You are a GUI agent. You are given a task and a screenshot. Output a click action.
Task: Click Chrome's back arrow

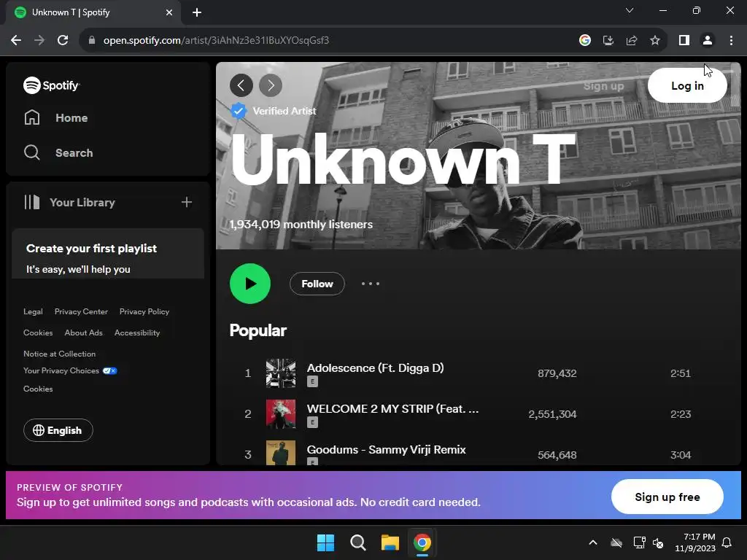[x=16, y=41]
